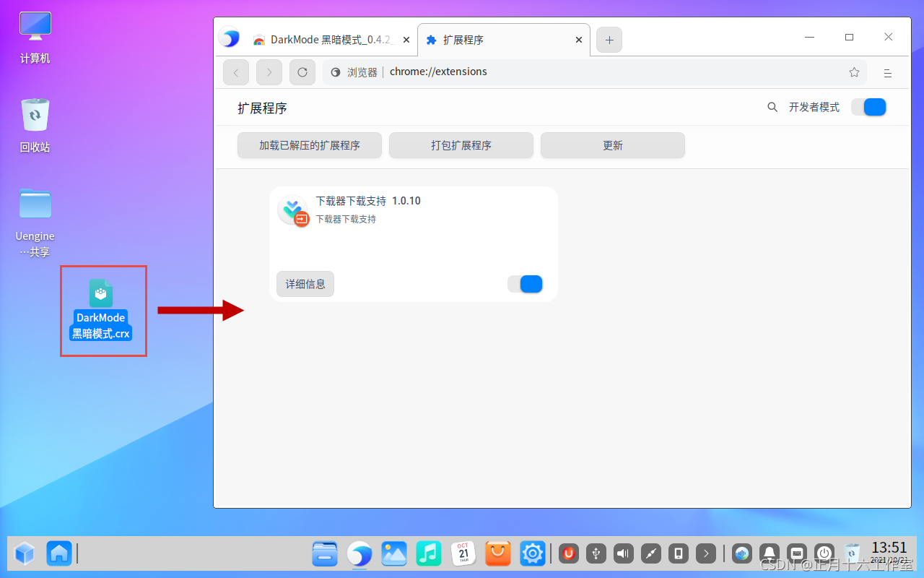Viewport: 924px width, 578px height.
Task: Open the app store bag icon
Action: click(498, 554)
